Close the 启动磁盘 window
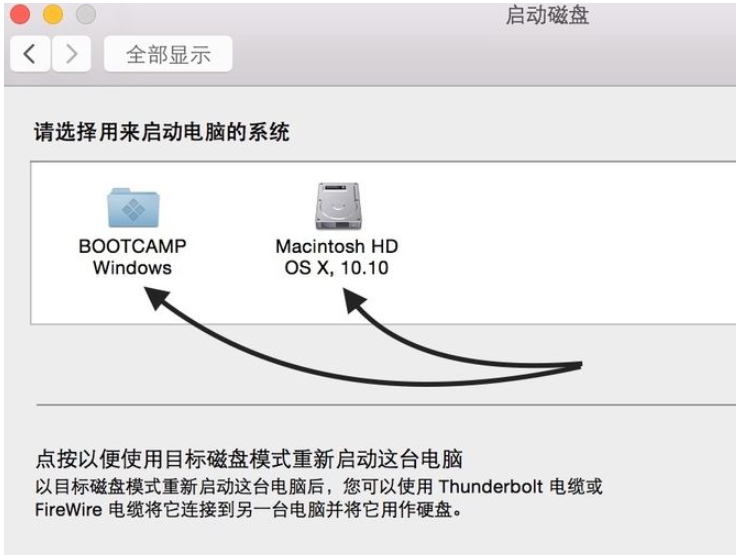The image size is (740, 560). pos(20,15)
